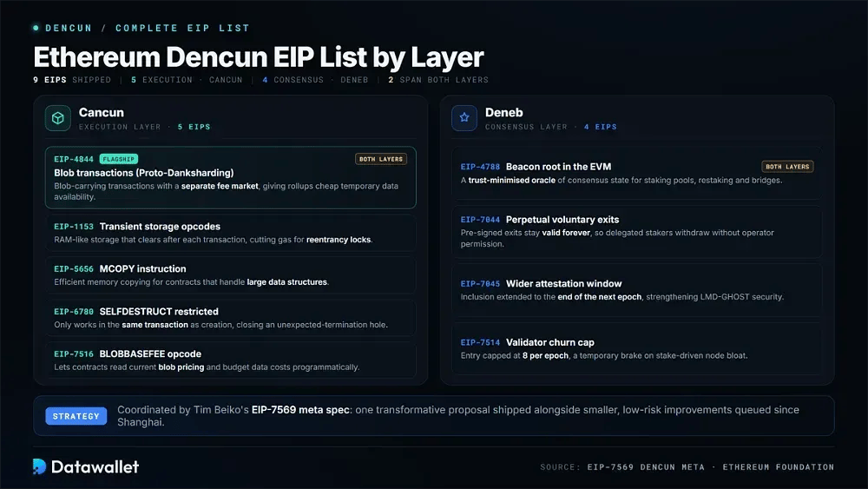Screen dimensions: 868x489
Task: Click 'SOURCE: EIP-7569 DENCUN META' footer text
Action: pyautogui.click(x=622, y=467)
